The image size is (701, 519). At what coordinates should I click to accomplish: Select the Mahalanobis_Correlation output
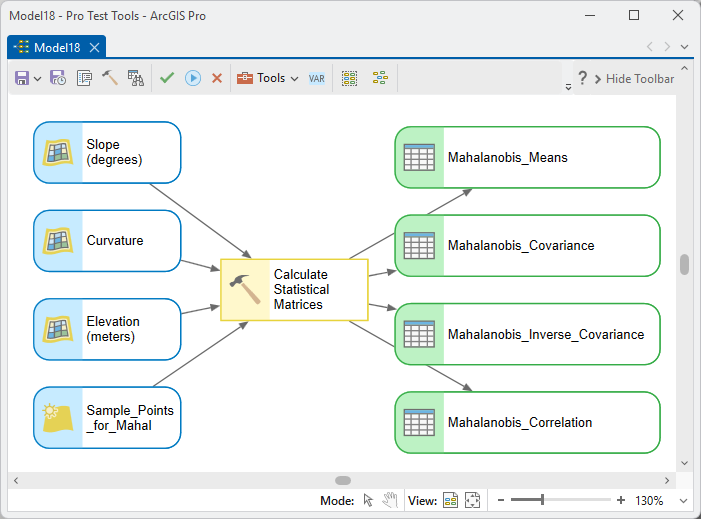(528, 422)
